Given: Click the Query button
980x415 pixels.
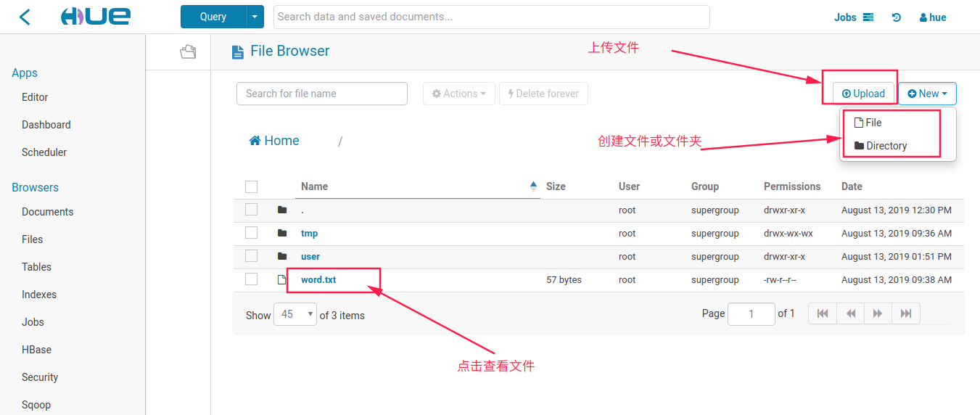Looking at the screenshot, I should [213, 17].
